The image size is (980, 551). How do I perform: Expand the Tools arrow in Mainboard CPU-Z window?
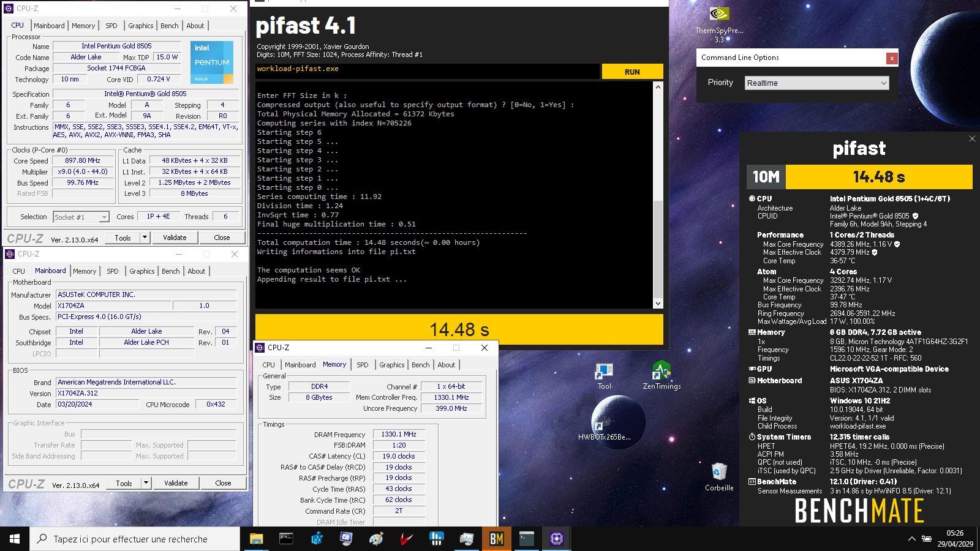click(146, 483)
